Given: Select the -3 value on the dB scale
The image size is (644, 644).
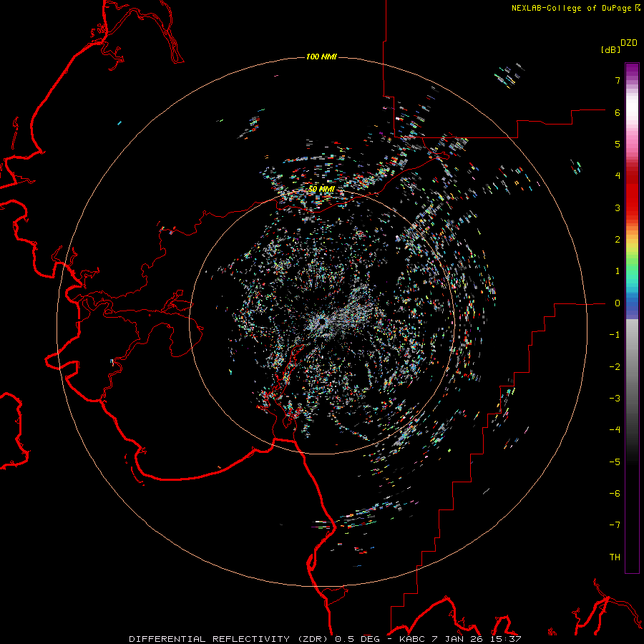Looking at the screenshot, I should tap(615, 399).
